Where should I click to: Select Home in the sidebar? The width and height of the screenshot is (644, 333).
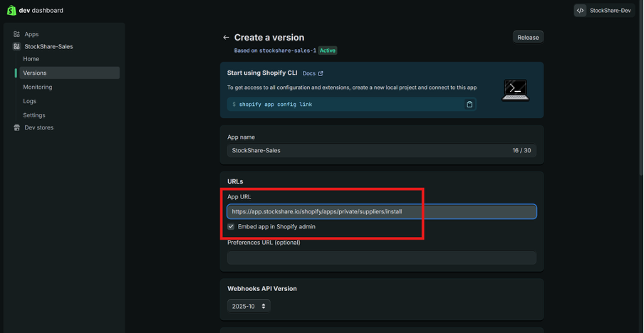(x=31, y=59)
